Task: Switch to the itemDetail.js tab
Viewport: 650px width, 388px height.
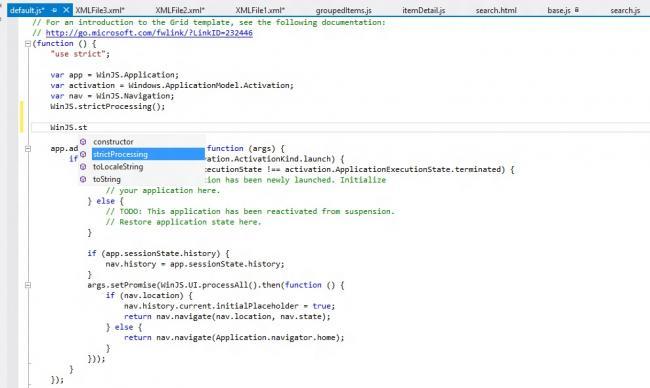Action: pos(424,10)
